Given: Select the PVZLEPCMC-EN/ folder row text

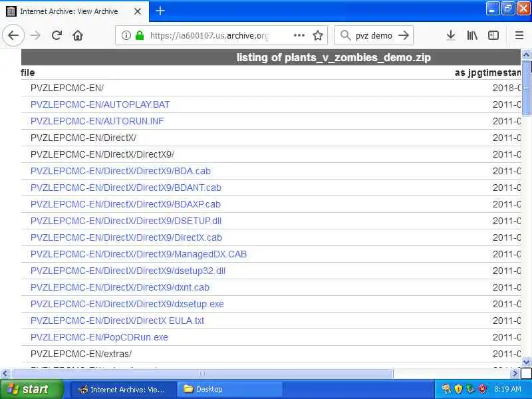Looking at the screenshot, I should [67, 88].
